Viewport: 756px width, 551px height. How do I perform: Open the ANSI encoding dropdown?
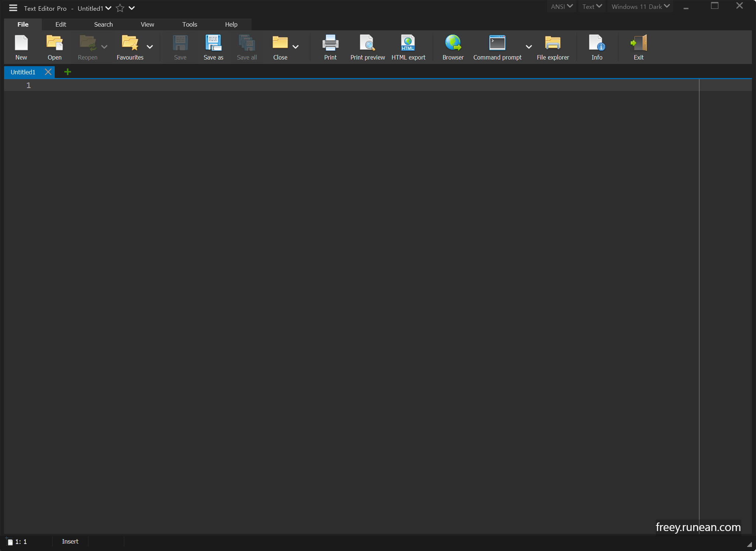[561, 6]
